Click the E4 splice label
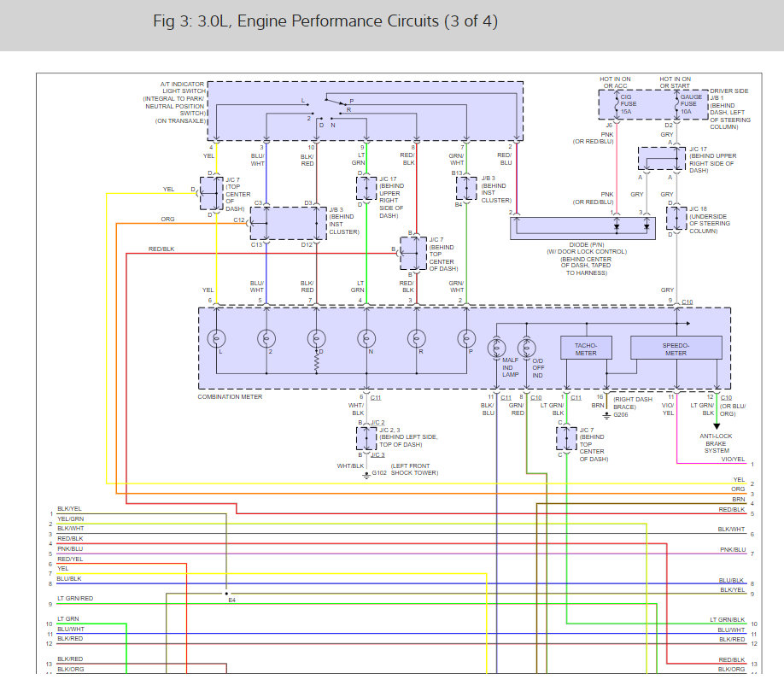Viewport: 784px width, 691px height. [x=232, y=600]
